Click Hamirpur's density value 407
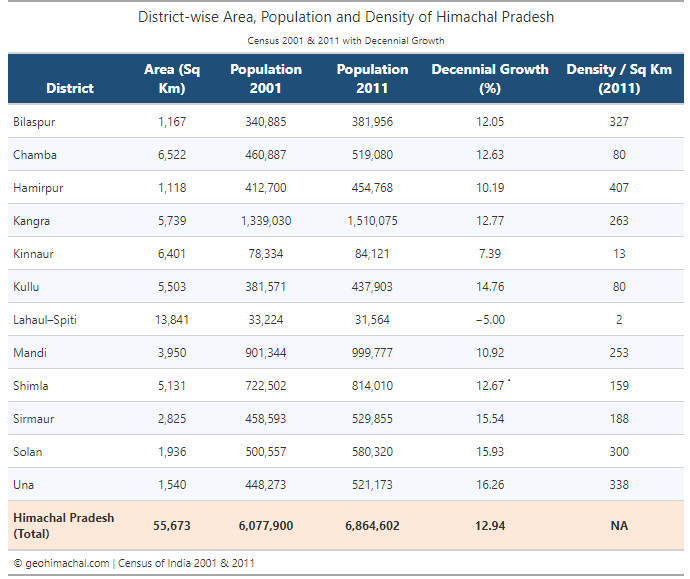The width and height of the screenshot is (690, 579). pos(619,188)
